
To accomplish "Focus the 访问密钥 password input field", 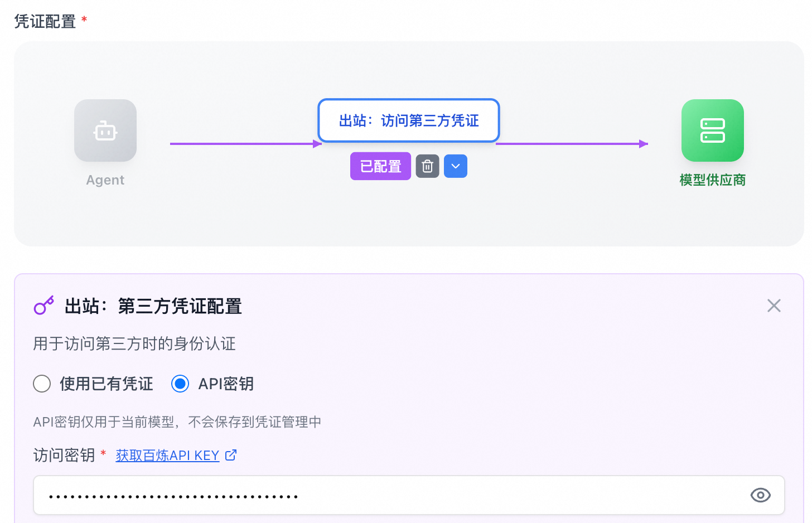I will (x=390, y=495).
